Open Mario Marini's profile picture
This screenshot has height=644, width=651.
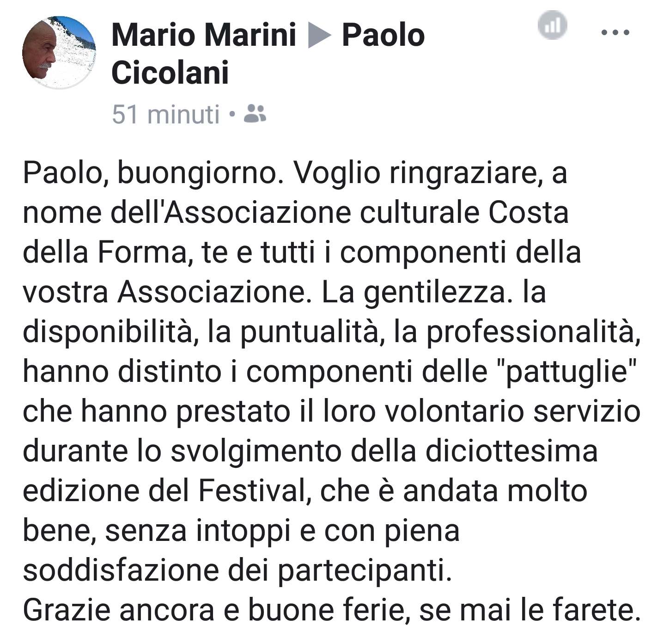point(59,52)
